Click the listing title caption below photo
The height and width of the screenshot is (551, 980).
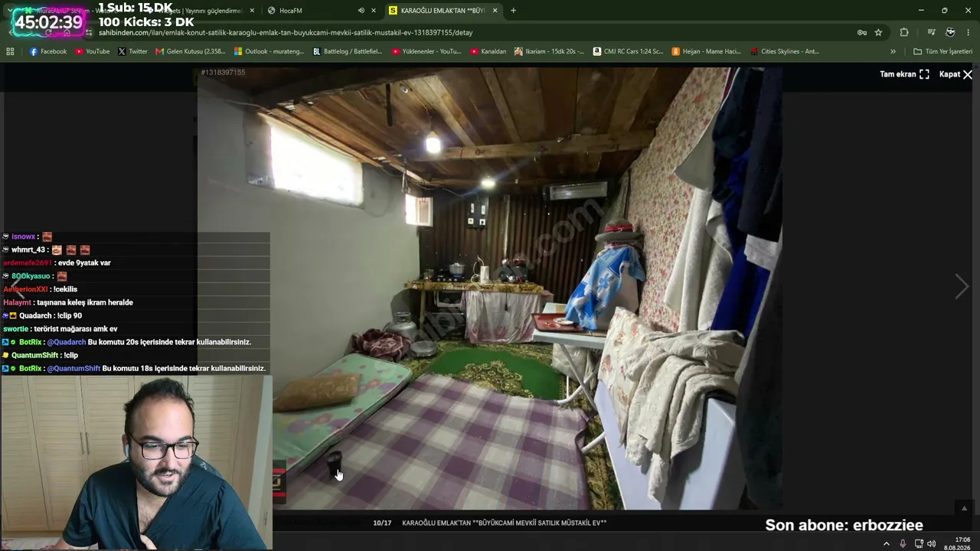pyautogui.click(x=504, y=523)
